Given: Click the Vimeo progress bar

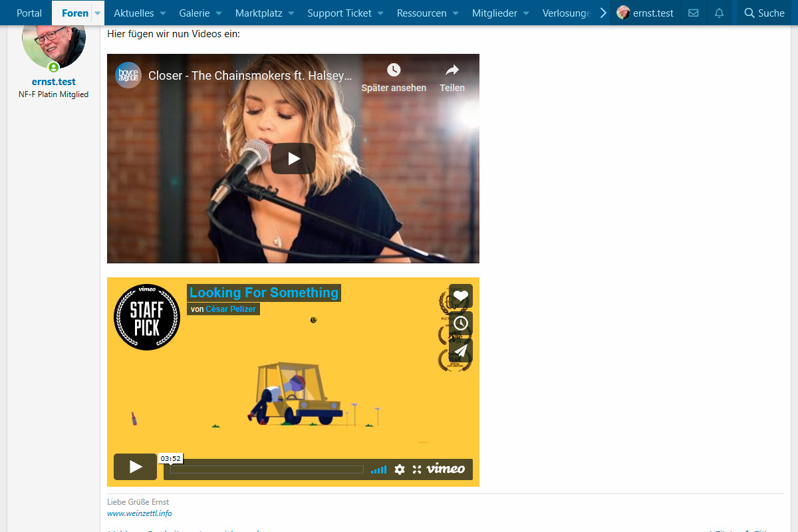Looking at the screenshot, I should click(267, 469).
